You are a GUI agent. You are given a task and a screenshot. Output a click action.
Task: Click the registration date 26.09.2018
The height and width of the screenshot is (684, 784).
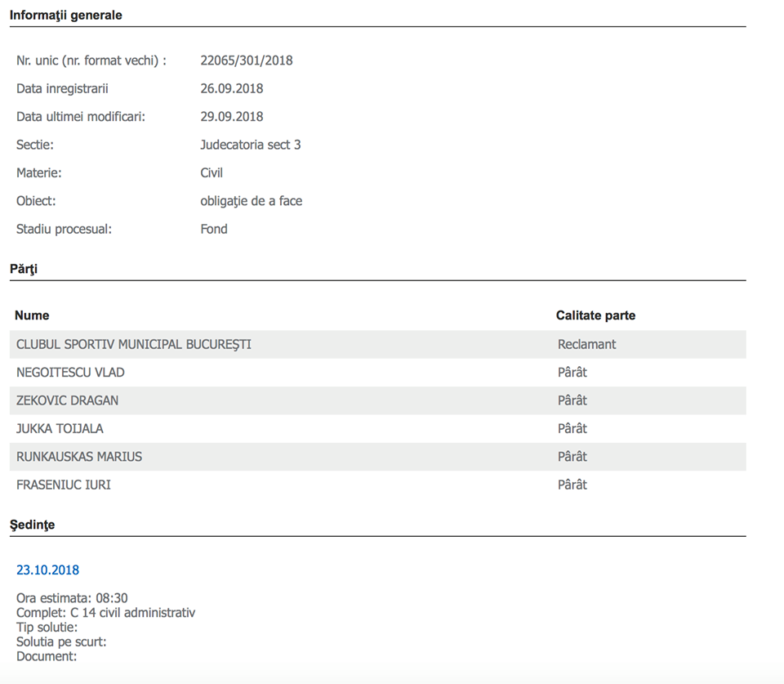tap(231, 88)
